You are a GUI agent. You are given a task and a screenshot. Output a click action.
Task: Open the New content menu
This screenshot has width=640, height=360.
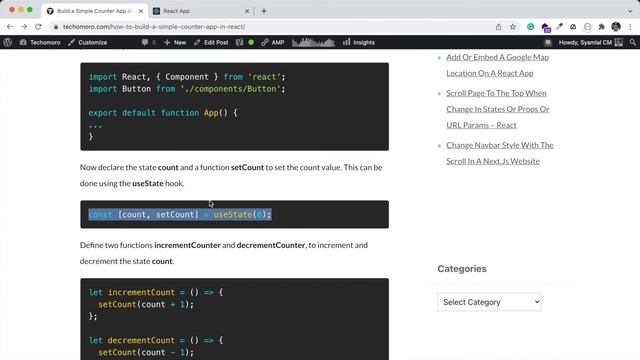(175, 42)
